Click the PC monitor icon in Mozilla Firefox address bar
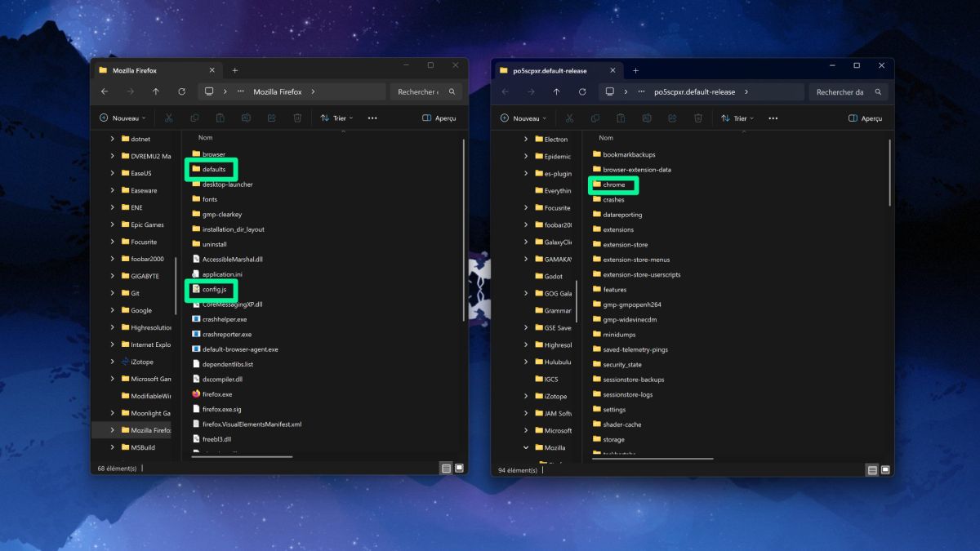Viewport: 980px width, 551px height. click(x=210, y=92)
